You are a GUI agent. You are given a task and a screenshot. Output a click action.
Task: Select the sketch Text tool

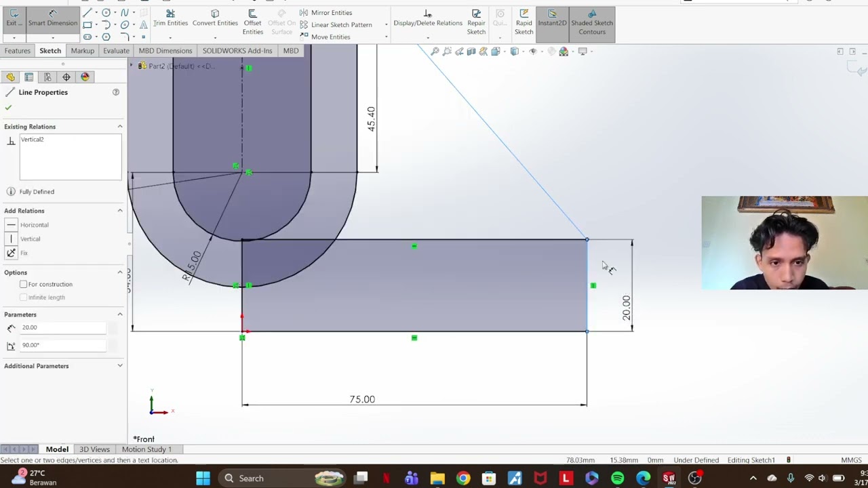coord(144,24)
